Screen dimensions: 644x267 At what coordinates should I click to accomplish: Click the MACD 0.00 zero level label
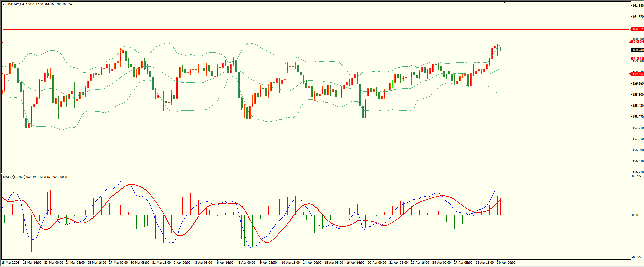click(635, 215)
